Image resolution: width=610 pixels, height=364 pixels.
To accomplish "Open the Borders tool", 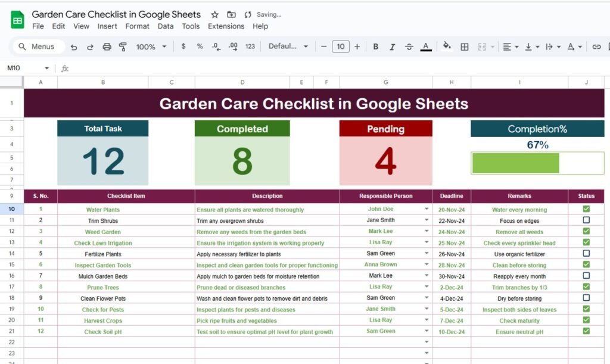I will tap(463, 46).
